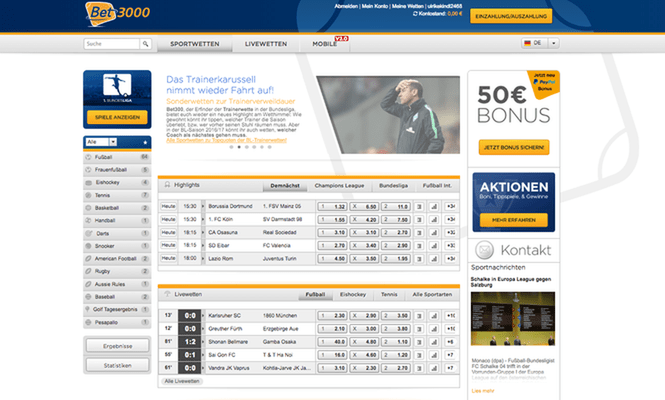
Task: Open the Alle sports filter dropdown
Action: tap(101, 142)
